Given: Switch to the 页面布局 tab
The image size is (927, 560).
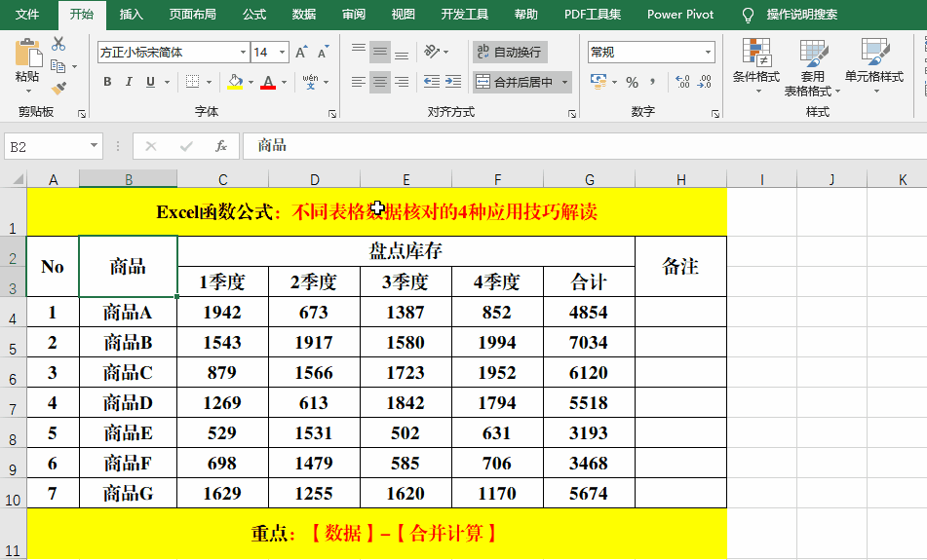Looking at the screenshot, I should pyautogui.click(x=192, y=15).
